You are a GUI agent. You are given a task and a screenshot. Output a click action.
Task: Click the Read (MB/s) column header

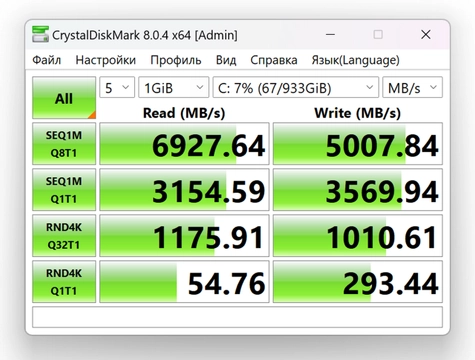tap(184, 113)
